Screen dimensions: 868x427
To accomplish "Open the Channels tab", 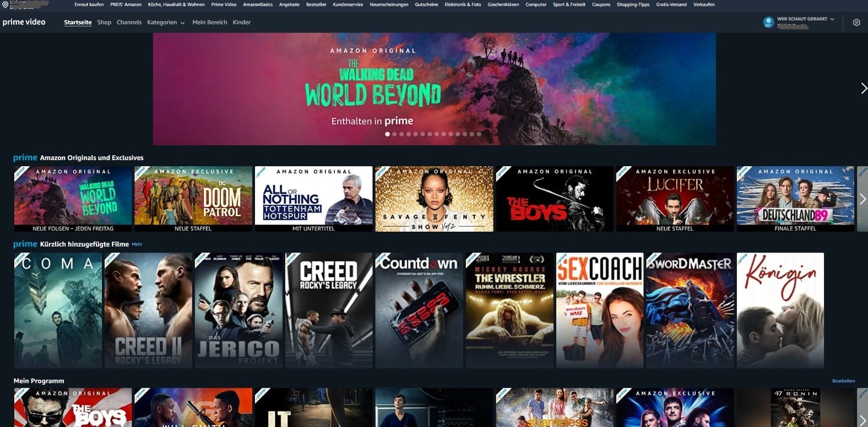I will [129, 23].
